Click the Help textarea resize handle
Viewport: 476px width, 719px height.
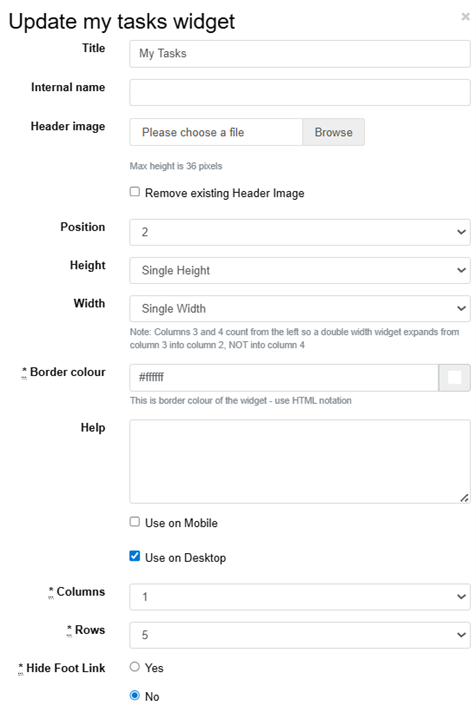tap(464, 498)
